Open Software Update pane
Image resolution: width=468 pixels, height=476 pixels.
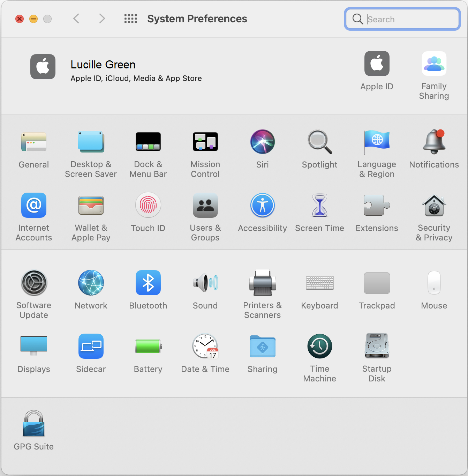[34, 283]
